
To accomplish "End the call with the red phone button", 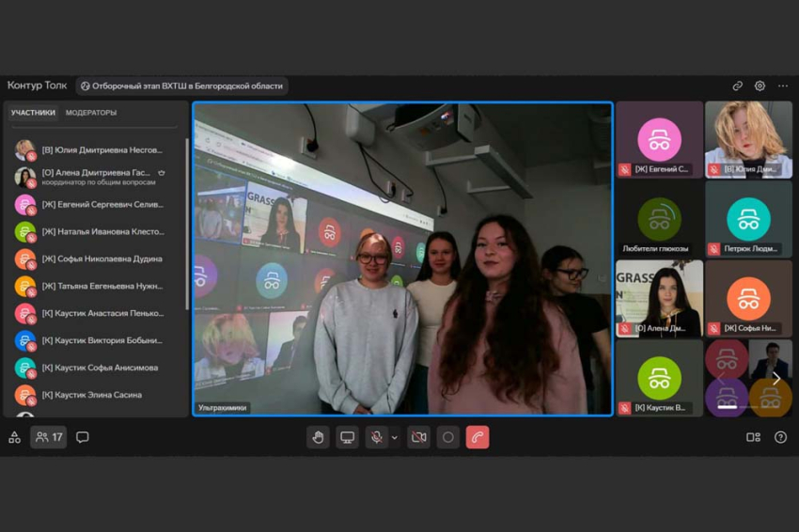I will coord(478,437).
